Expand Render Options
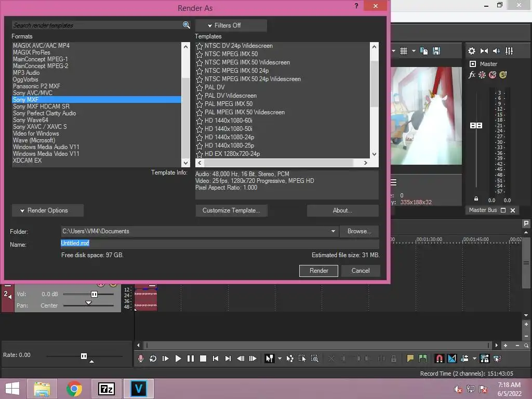 click(x=47, y=210)
